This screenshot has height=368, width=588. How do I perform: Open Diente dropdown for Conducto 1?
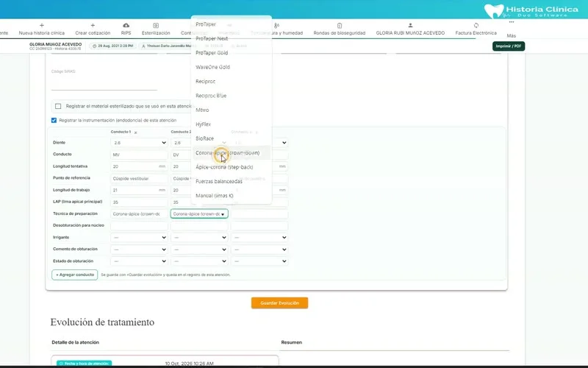(139, 143)
